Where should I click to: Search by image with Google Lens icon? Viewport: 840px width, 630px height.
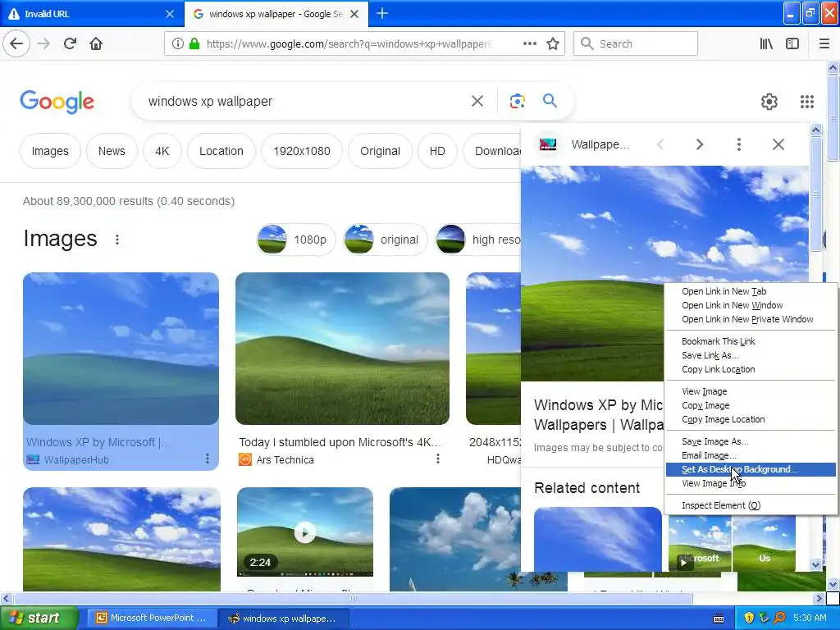(517, 101)
